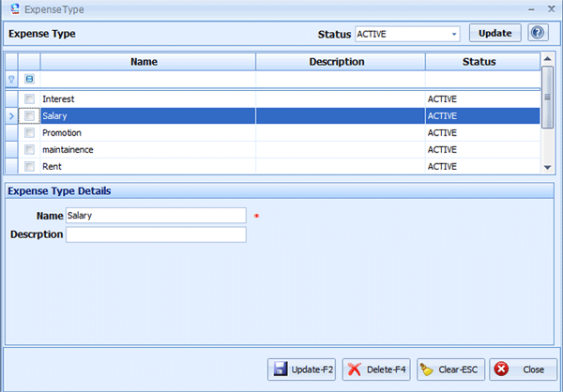
Task: Tick the checkbox for Salary row
Action: pos(29,115)
